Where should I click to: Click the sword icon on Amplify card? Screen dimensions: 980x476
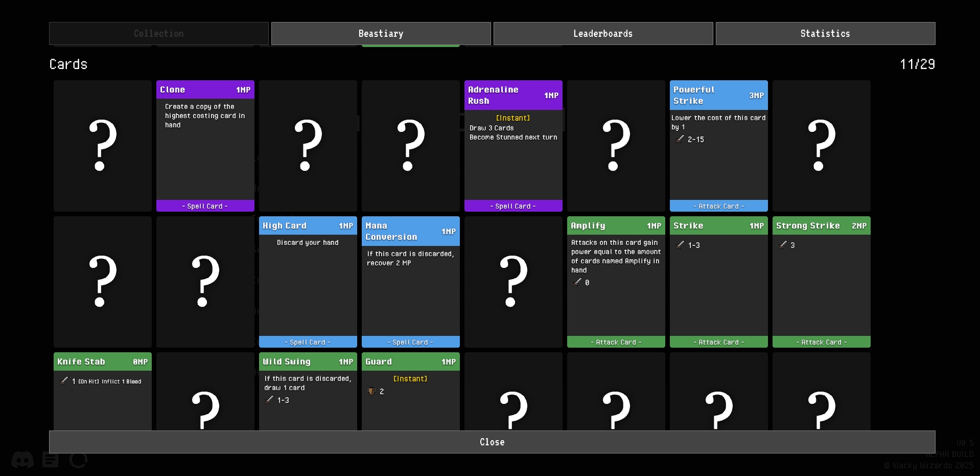(577, 282)
